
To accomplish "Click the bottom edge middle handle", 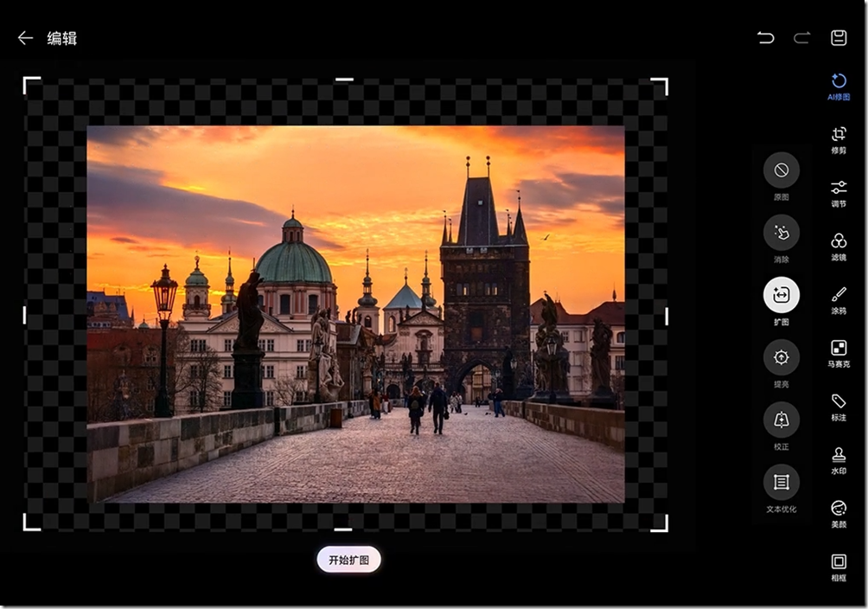I will pyautogui.click(x=343, y=529).
